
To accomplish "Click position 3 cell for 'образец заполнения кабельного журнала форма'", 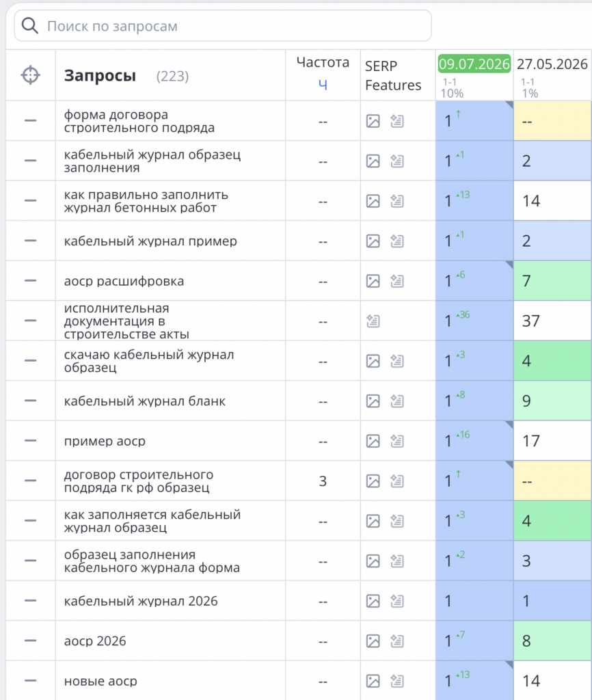I will tap(553, 561).
